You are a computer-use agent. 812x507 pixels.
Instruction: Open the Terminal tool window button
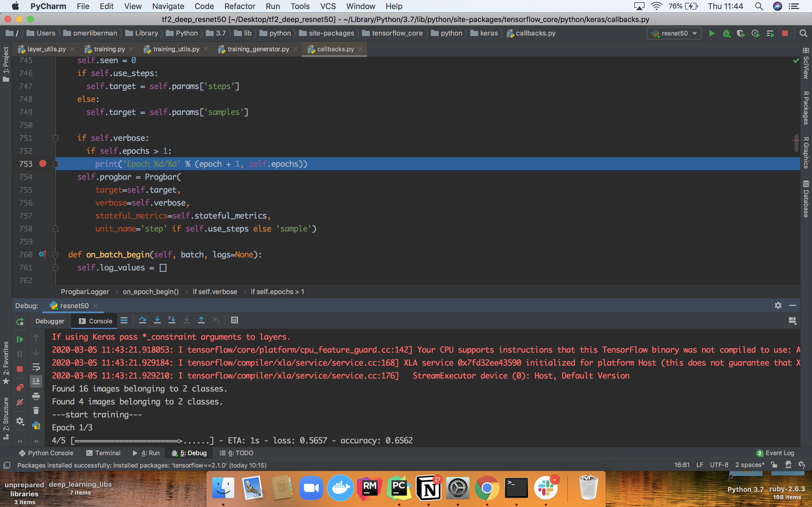click(x=103, y=453)
